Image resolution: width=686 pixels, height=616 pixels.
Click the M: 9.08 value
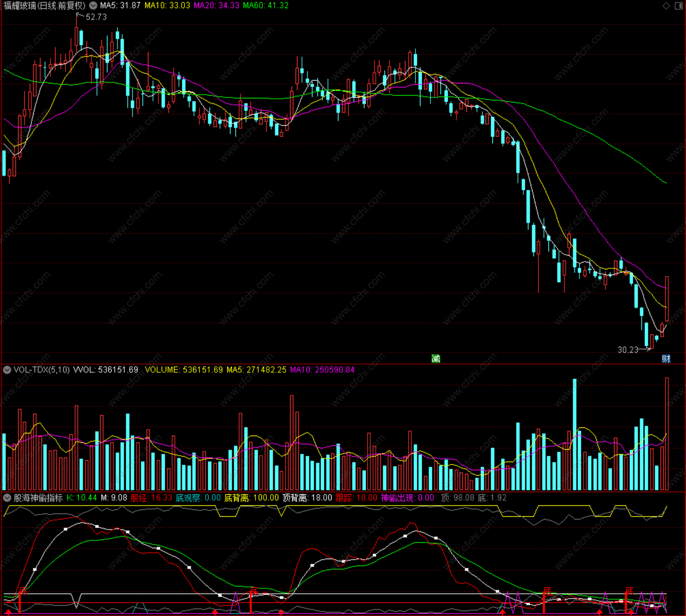click(114, 498)
